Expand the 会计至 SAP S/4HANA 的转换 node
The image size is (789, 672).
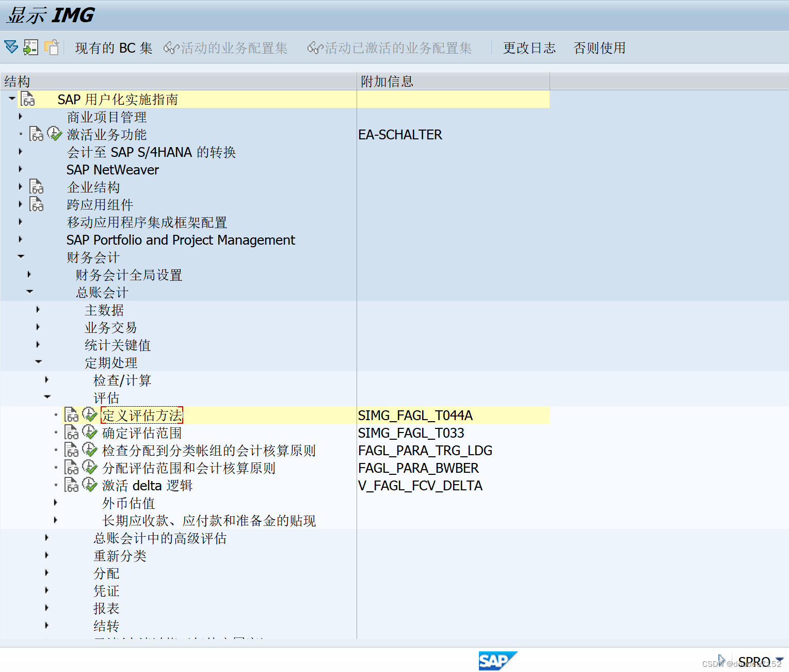pos(21,152)
